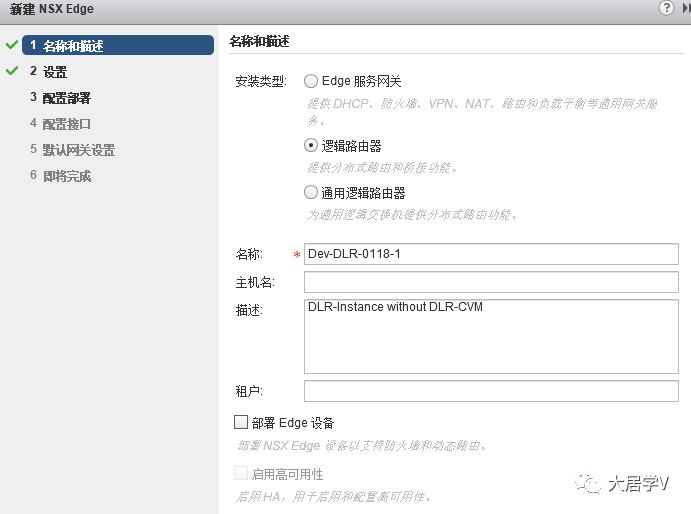Open step 4 配置接口
The image size is (691, 514).
point(60,123)
